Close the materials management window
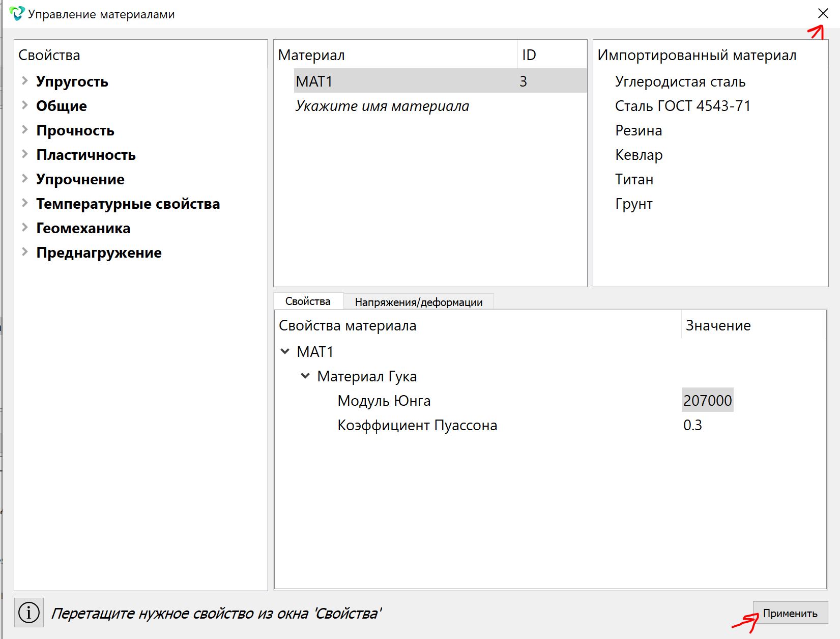Screen dimensions: 840x639 823,14
